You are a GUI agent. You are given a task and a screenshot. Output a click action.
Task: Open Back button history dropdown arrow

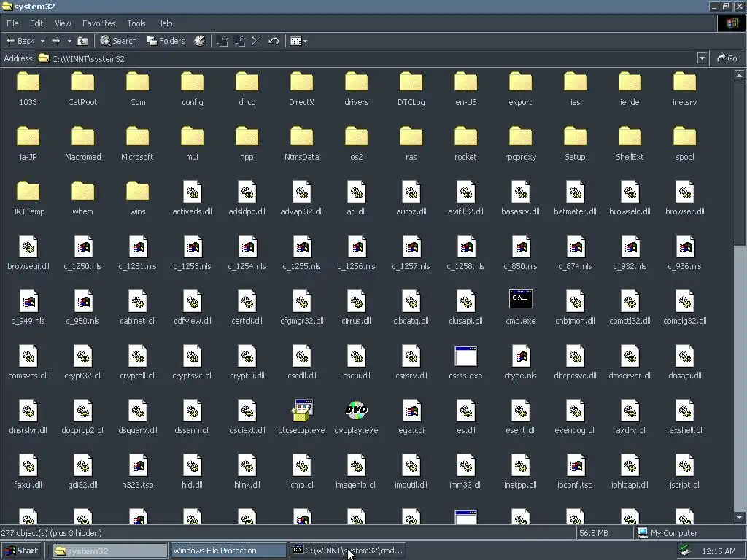point(42,41)
